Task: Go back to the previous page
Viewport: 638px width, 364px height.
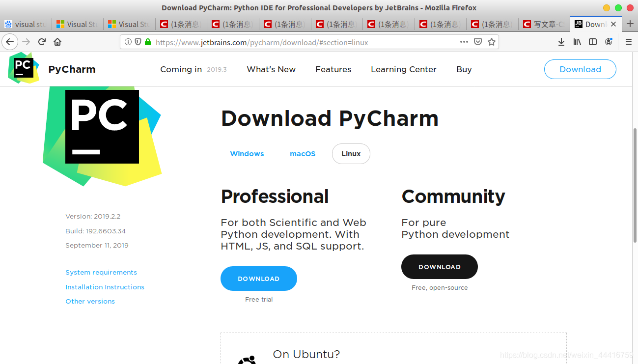Action: point(10,42)
